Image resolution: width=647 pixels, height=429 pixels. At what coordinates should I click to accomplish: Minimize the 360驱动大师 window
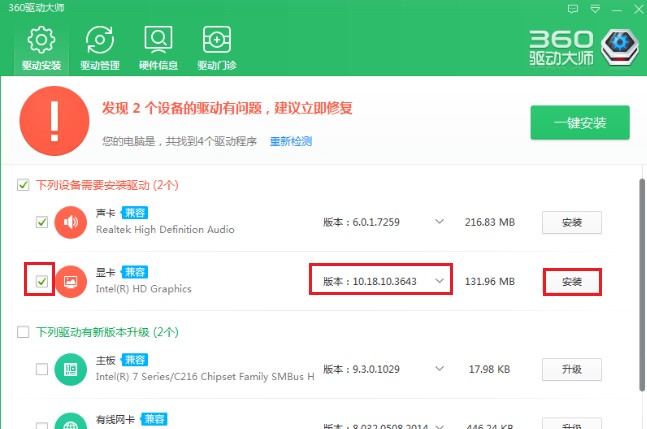pos(616,9)
